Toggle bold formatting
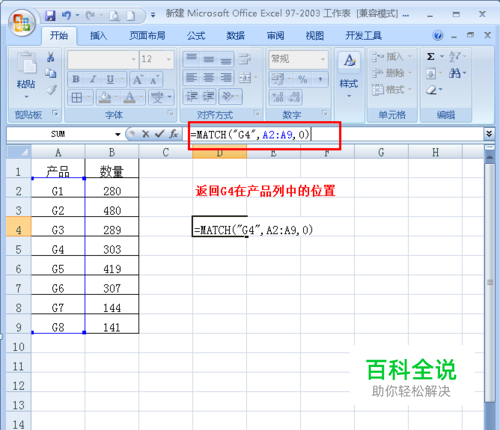 coord(76,79)
